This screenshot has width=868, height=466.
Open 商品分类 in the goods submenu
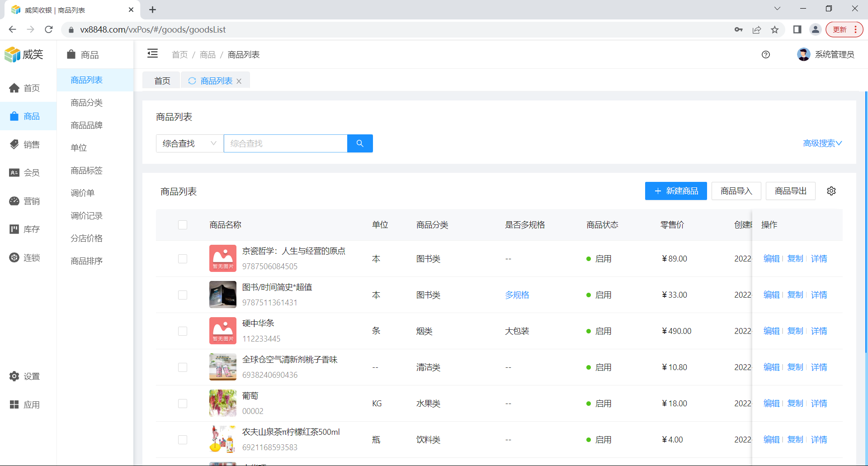[x=87, y=103]
